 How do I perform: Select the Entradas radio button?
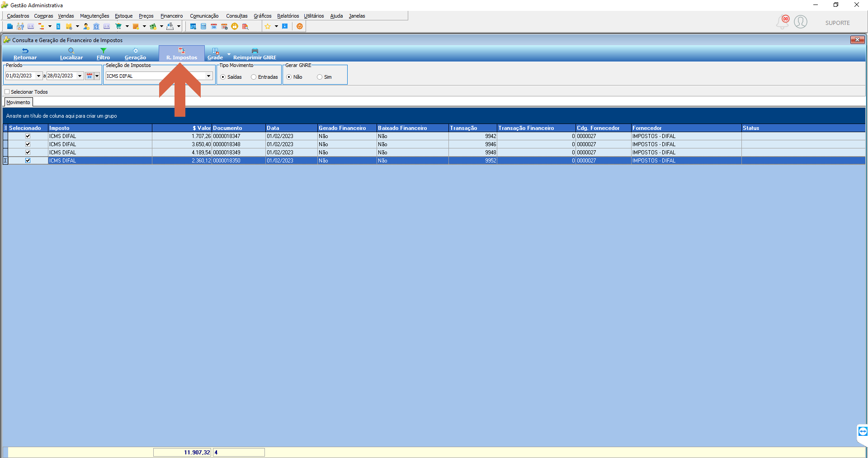[x=254, y=77]
